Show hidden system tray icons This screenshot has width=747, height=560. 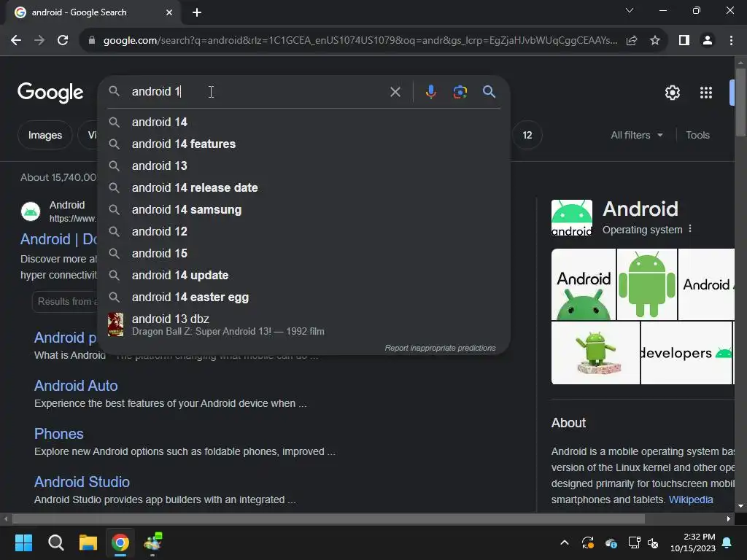565,542
